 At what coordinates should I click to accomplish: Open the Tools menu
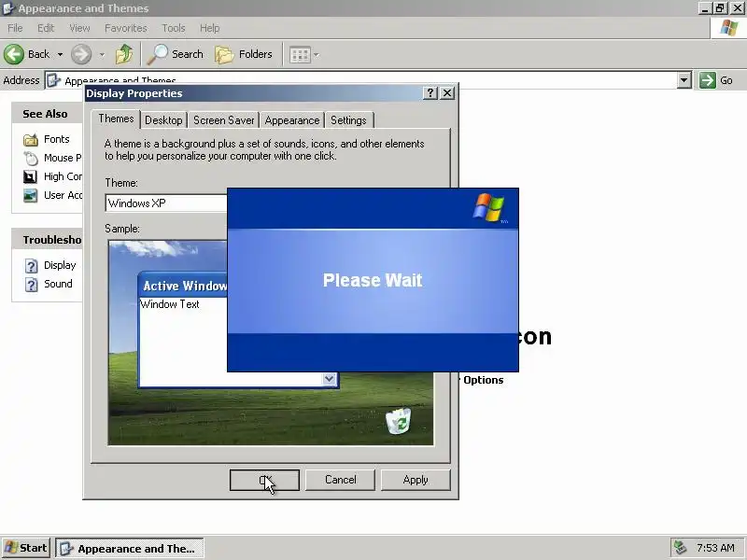point(174,28)
